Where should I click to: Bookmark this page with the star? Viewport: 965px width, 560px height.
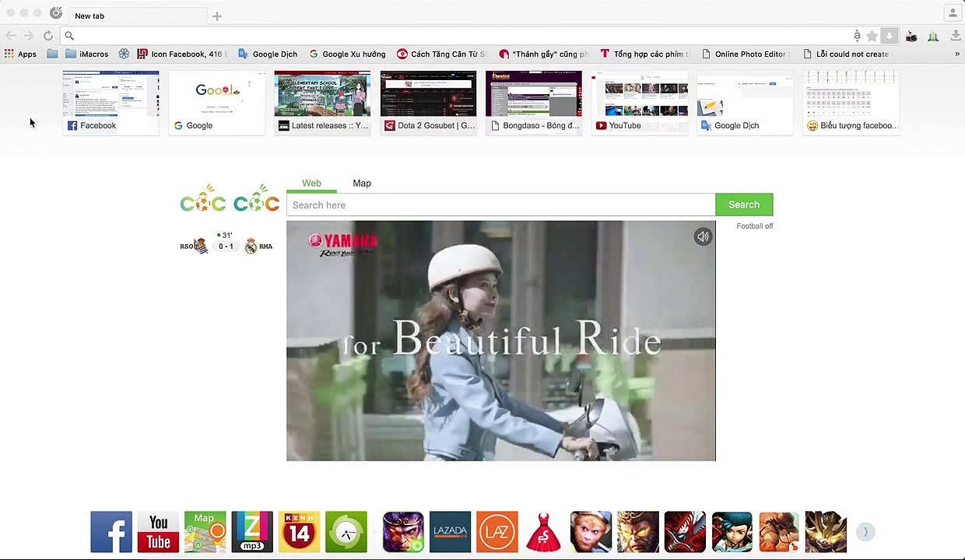(872, 36)
